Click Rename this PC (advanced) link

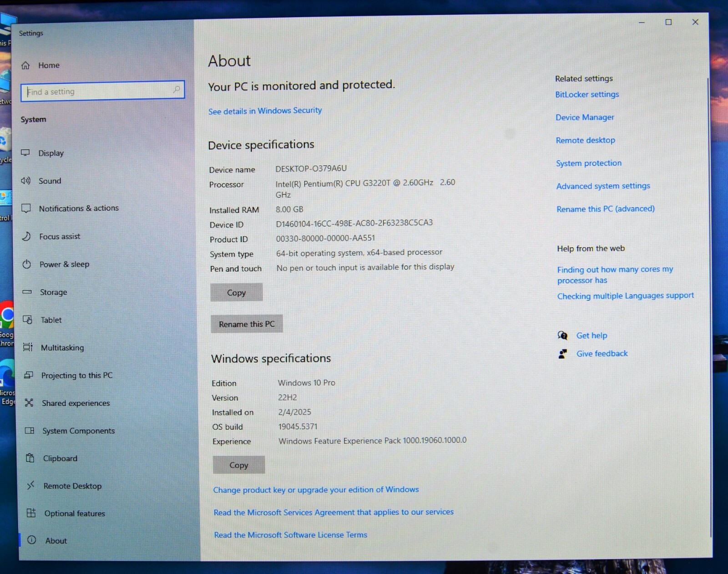pyautogui.click(x=606, y=209)
